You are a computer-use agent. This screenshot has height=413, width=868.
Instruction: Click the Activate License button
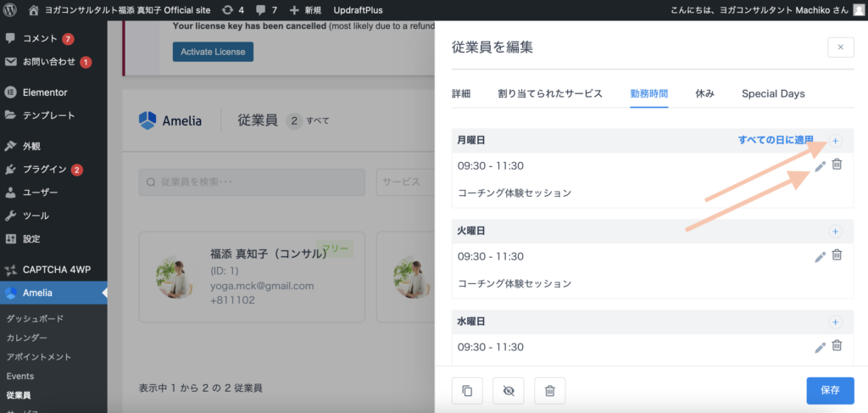tap(213, 52)
